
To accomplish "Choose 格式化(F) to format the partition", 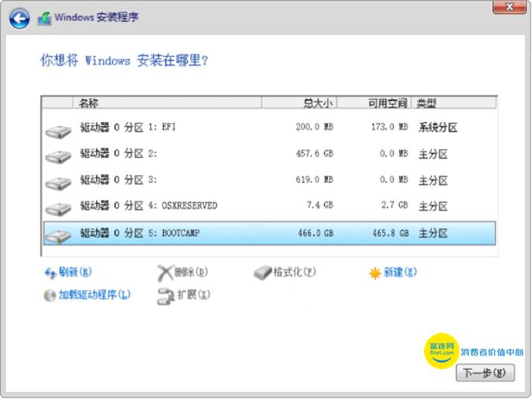I will 295,272.
